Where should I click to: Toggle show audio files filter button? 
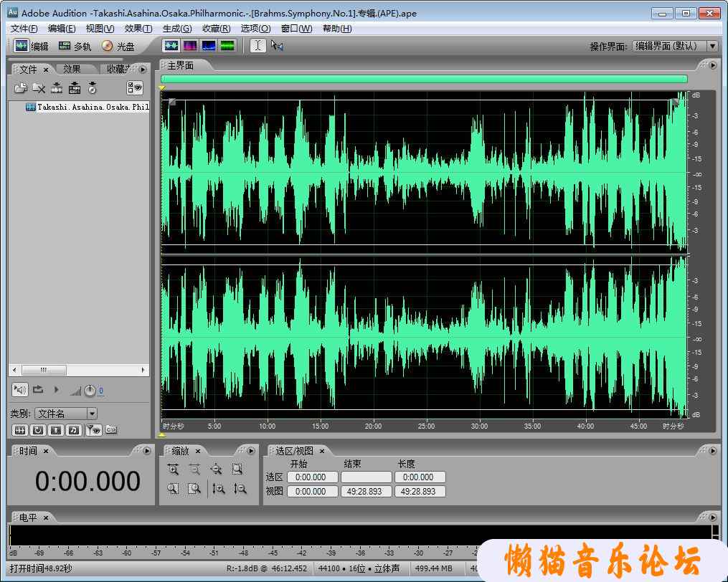(20, 430)
